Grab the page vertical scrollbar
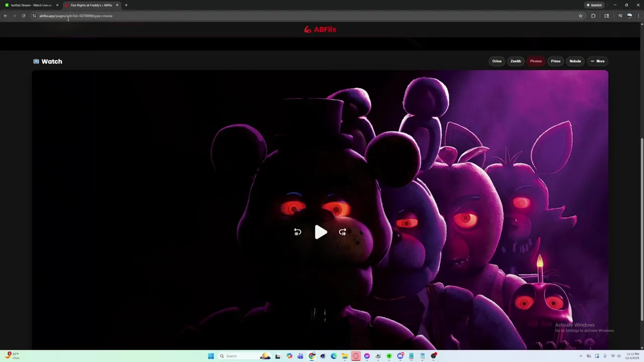 point(641,229)
